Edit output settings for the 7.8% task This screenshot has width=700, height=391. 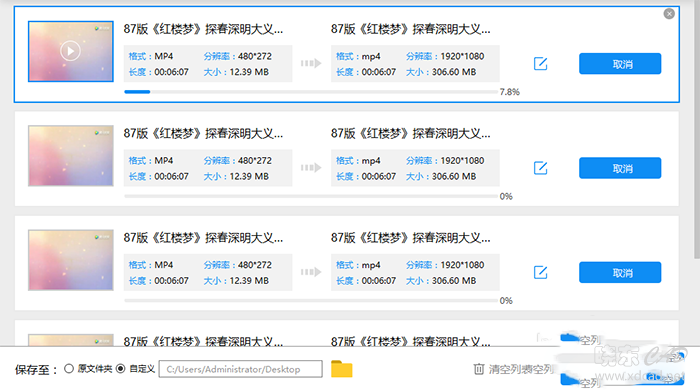(541, 64)
